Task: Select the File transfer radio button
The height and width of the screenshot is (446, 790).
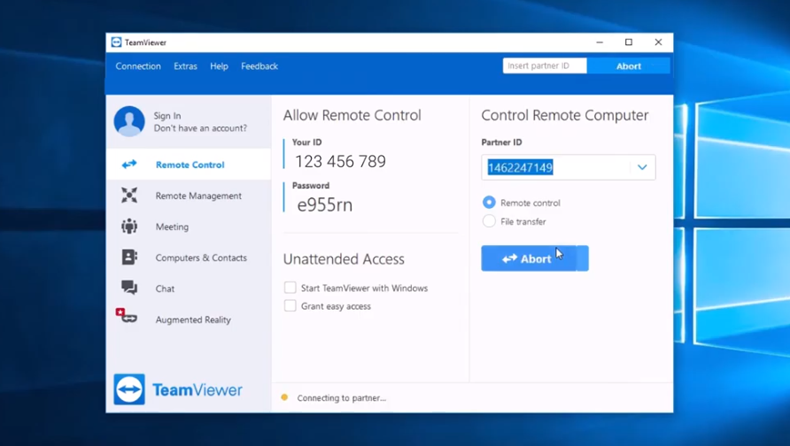Action: pos(489,221)
